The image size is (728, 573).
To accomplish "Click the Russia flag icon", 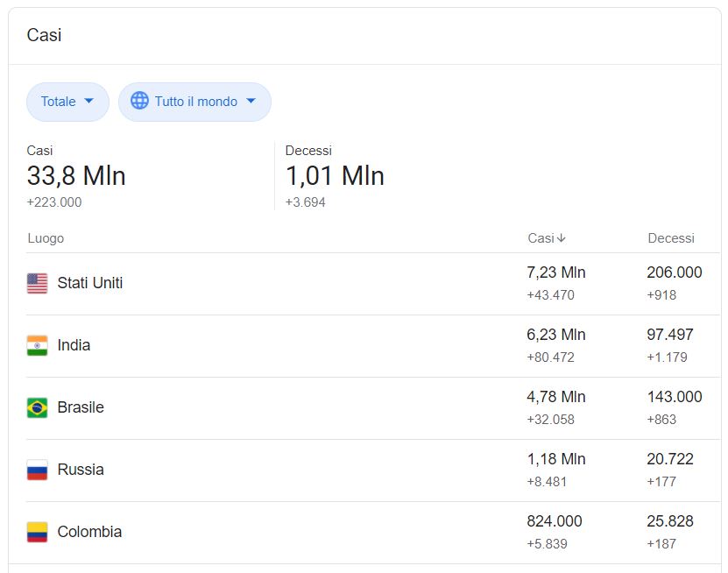I will coord(37,470).
